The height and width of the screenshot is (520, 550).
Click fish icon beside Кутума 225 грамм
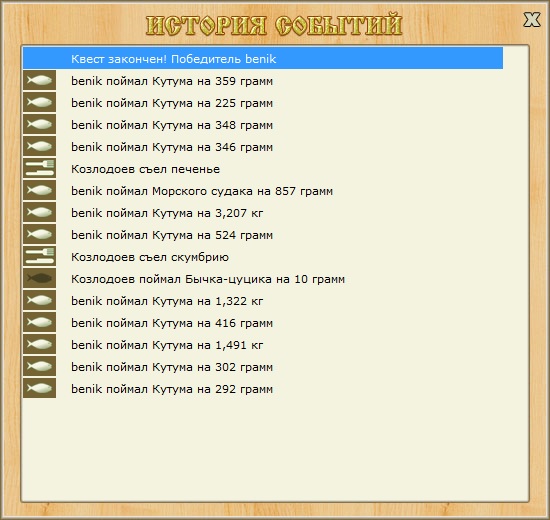39,102
